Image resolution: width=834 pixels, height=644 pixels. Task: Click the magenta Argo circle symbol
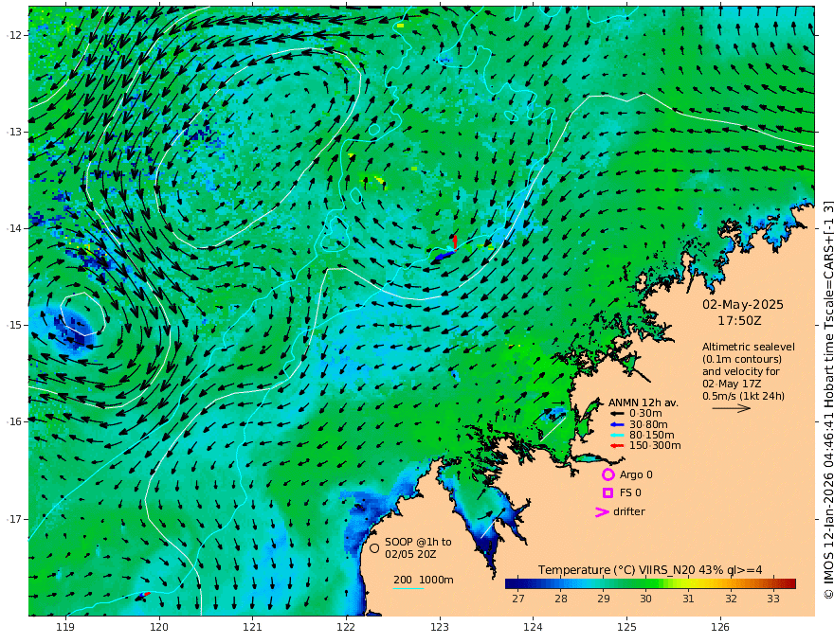pyautogui.click(x=607, y=474)
